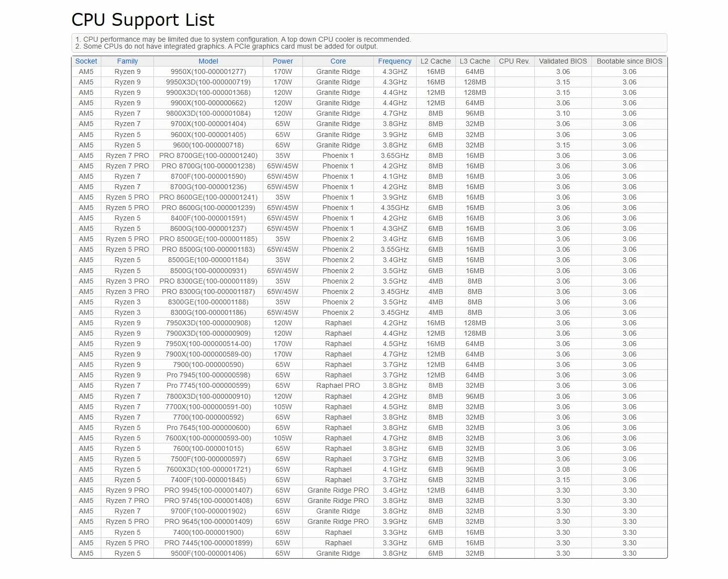Click the Validated BIOS column header
The image size is (728, 579).
563,61
